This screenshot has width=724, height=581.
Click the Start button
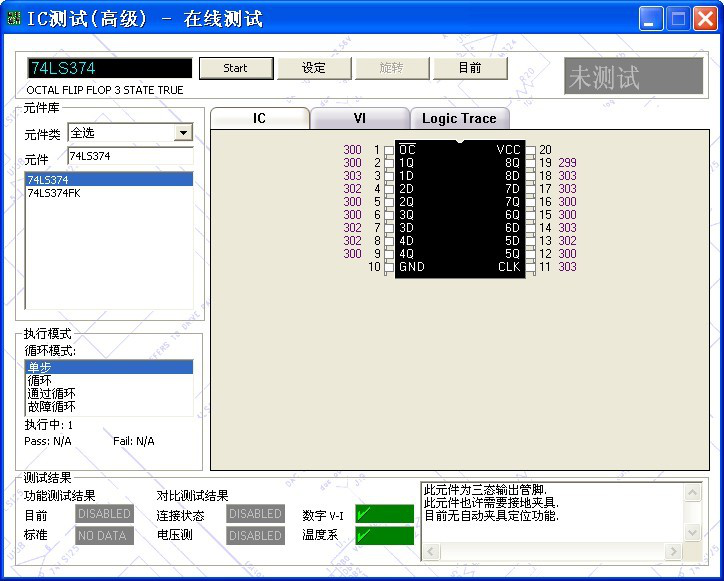236,68
